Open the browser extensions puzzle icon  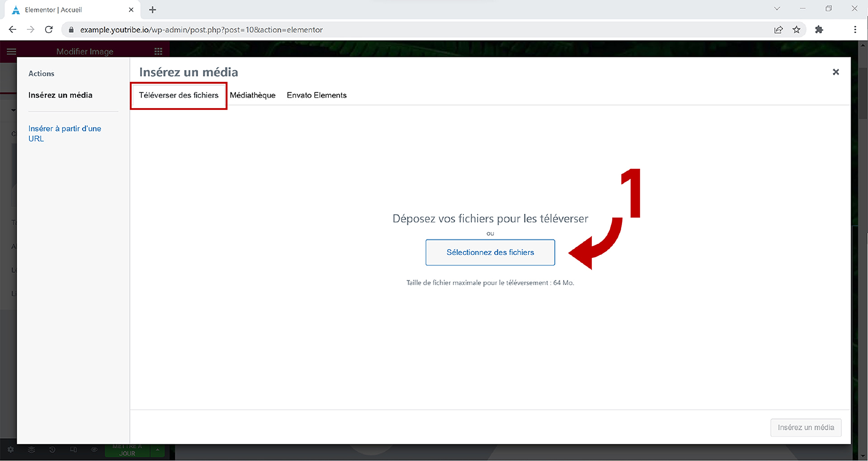(819, 30)
